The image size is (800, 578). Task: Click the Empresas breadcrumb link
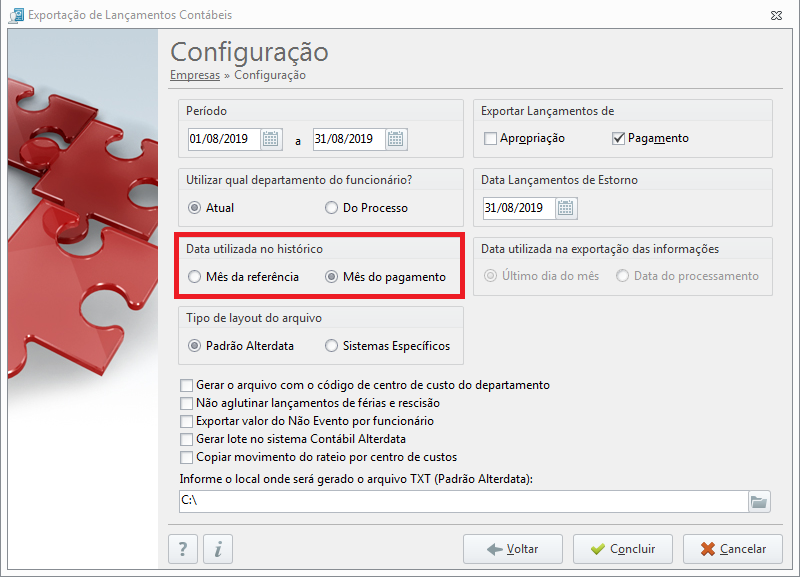pyautogui.click(x=195, y=75)
